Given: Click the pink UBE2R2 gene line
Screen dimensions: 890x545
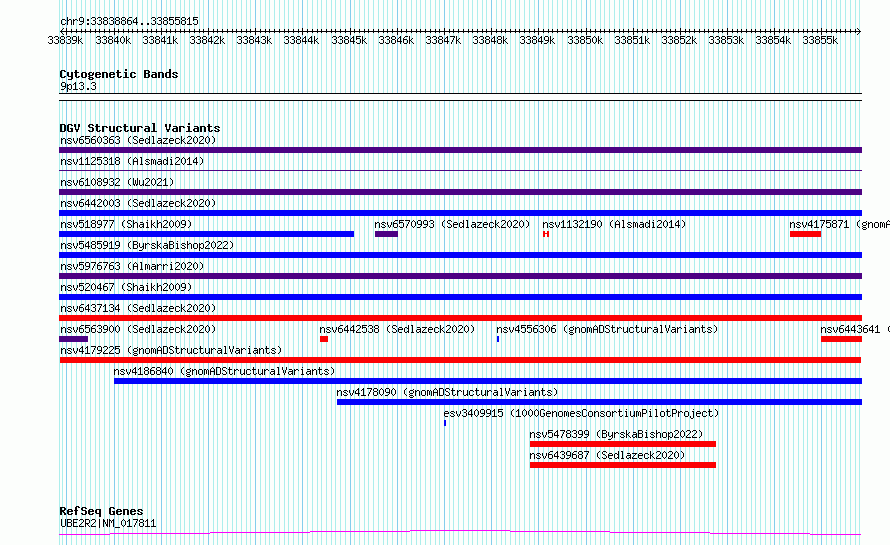Looking at the screenshot, I should pyautogui.click(x=460, y=532).
